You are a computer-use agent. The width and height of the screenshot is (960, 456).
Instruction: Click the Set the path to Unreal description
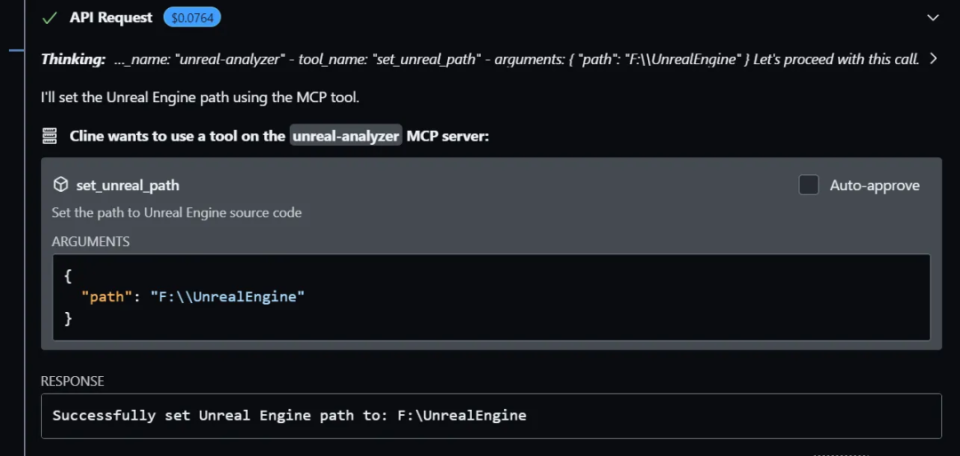click(x=176, y=213)
